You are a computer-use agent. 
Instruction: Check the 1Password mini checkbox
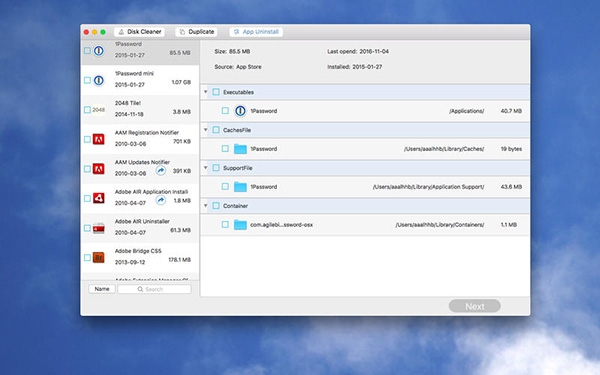[x=87, y=80]
